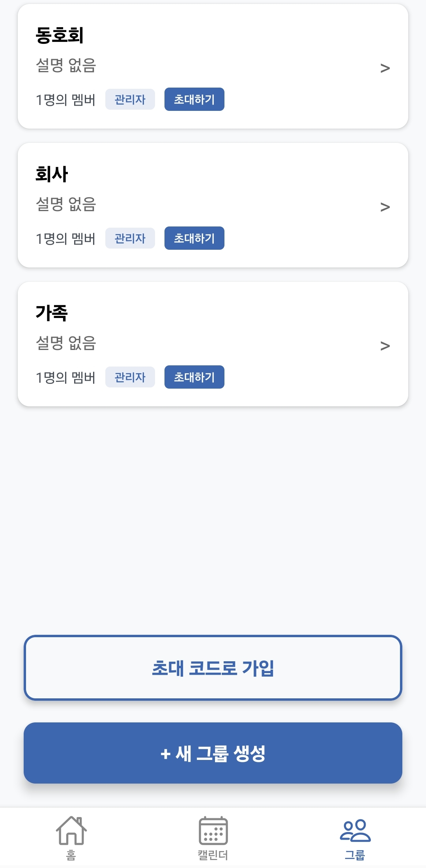Screen dimensions: 426x868
Task: Create a group with + 새 그룹 생성
Action: click(213, 753)
